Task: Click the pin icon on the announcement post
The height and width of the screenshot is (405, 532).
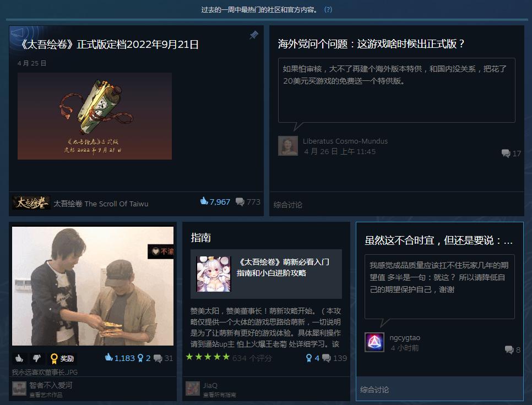Action: 253,35
